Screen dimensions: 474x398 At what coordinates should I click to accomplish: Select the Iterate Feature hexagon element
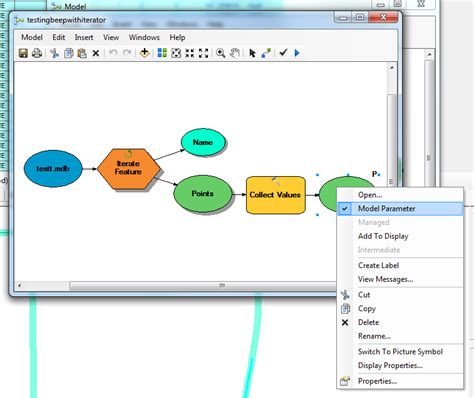(128, 168)
